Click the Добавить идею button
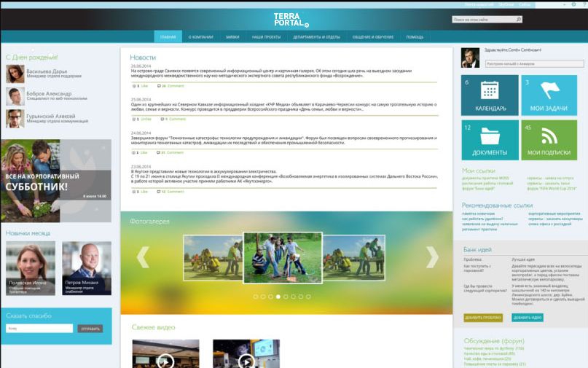Image resolution: width=588 pixels, height=368 pixels. 528,318
